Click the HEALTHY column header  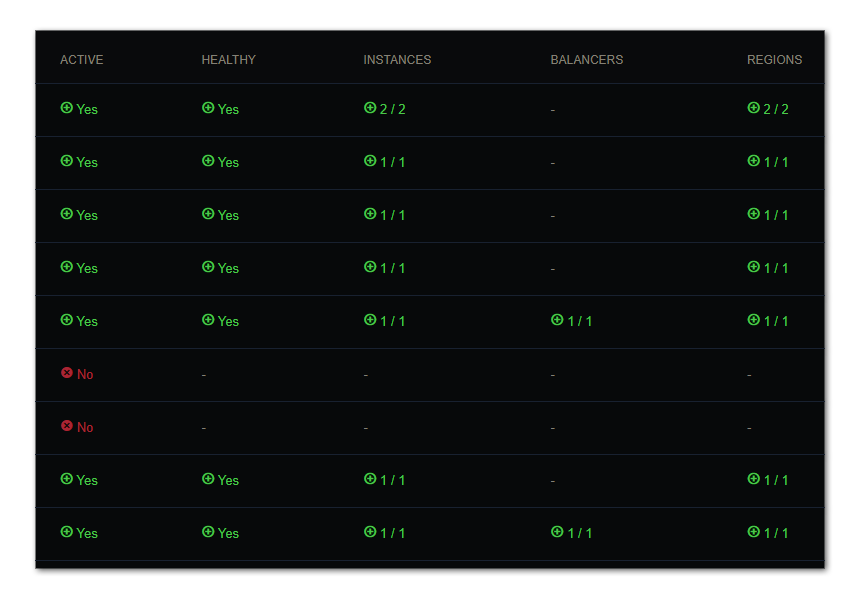tap(228, 60)
